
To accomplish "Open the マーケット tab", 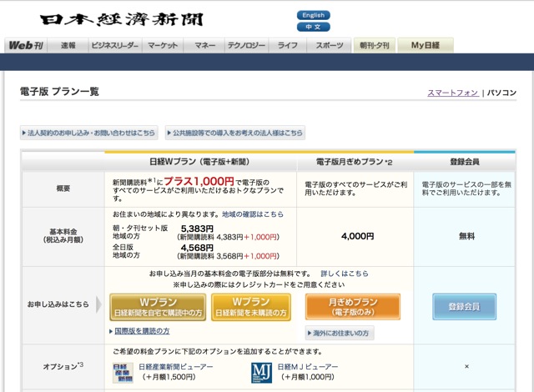I will [x=163, y=45].
